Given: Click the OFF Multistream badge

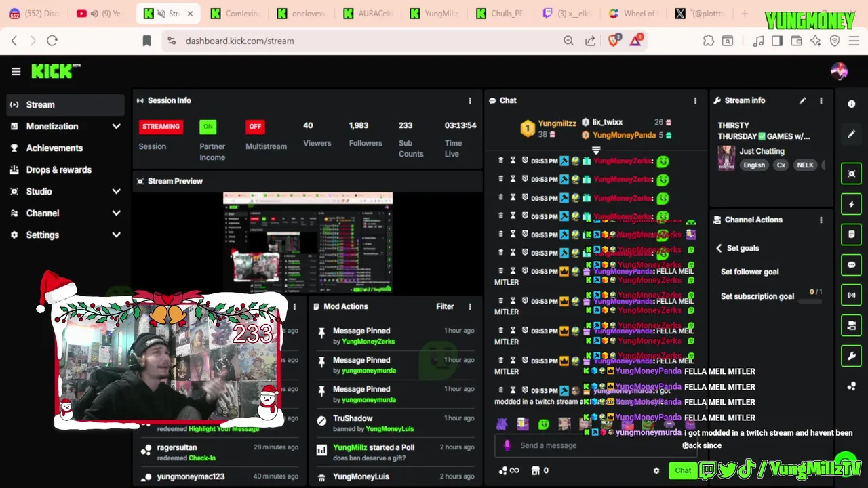Looking at the screenshot, I should (x=255, y=126).
